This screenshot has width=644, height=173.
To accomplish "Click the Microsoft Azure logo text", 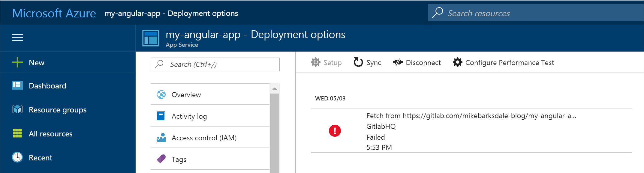I will click(x=54, y=13).
